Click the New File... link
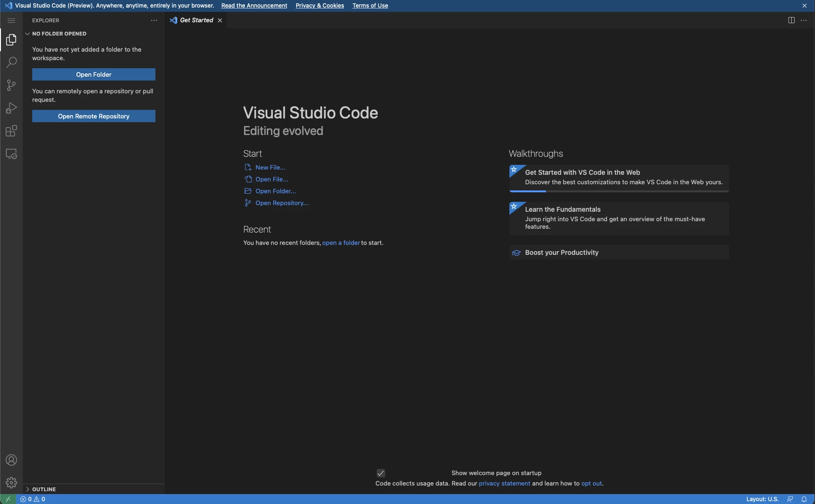 coord(270,167)
